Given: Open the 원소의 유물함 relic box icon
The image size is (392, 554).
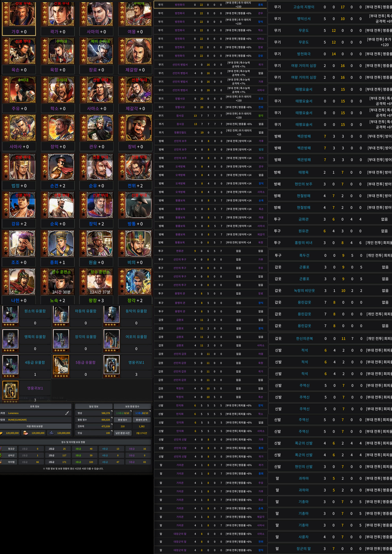Looking at the screenshot, I should click(x=10, y=315).
